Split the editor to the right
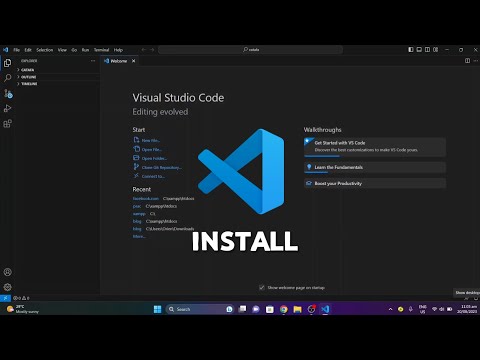Viewport: 480px width, 360px height. [x=467, y=61]
